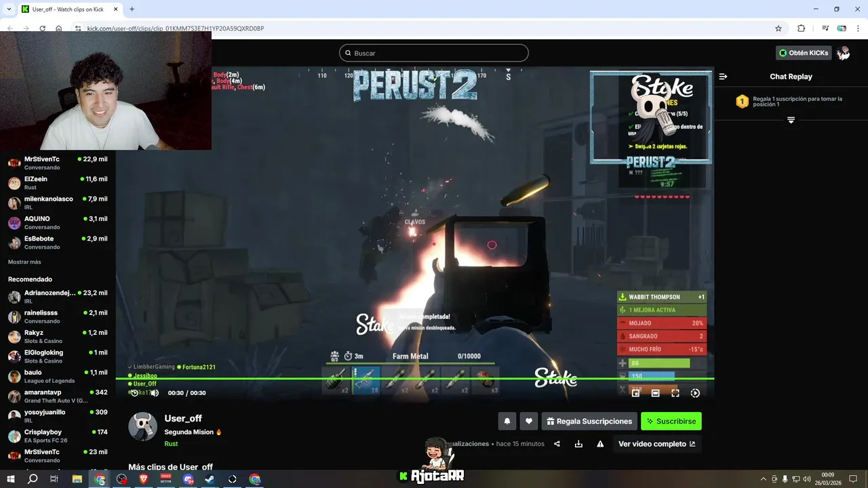Screen dimensions: 868x488
Task: Switch the player to theater mode
Action: (x=655, y=393)
